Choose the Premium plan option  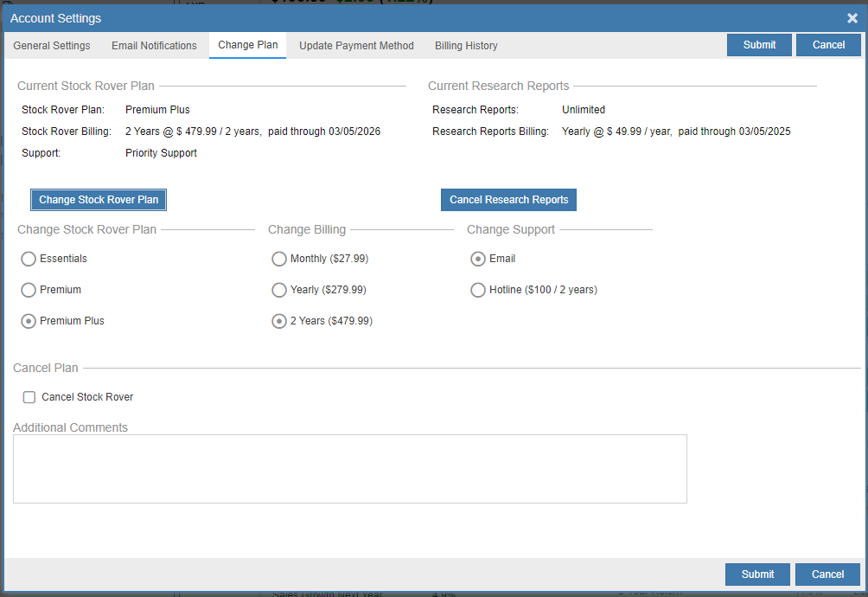(29, 290)
